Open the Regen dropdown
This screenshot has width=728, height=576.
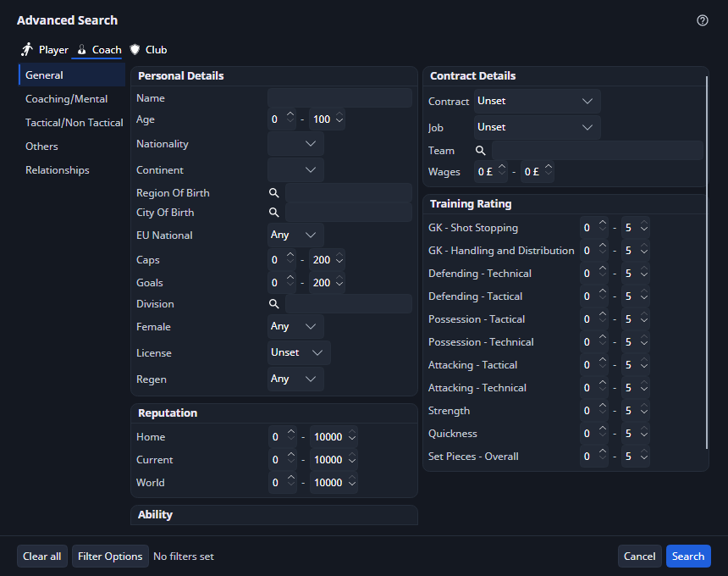pos(295,379)
